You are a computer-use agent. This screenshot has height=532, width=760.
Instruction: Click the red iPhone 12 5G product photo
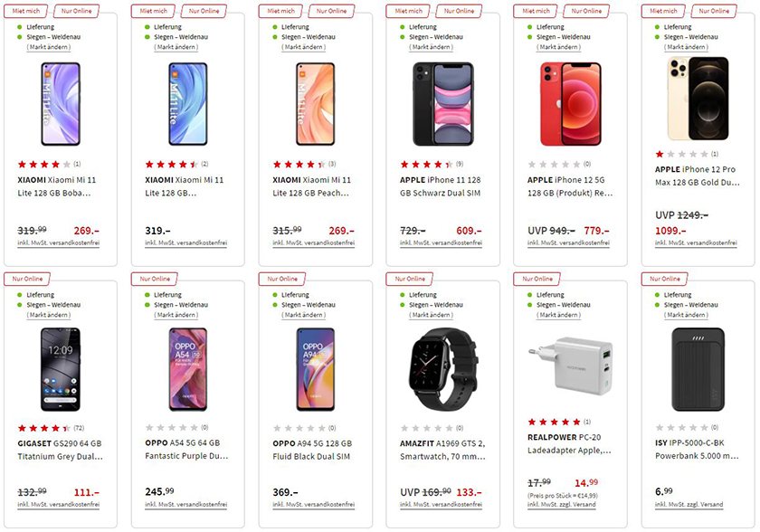coord(570,103)
